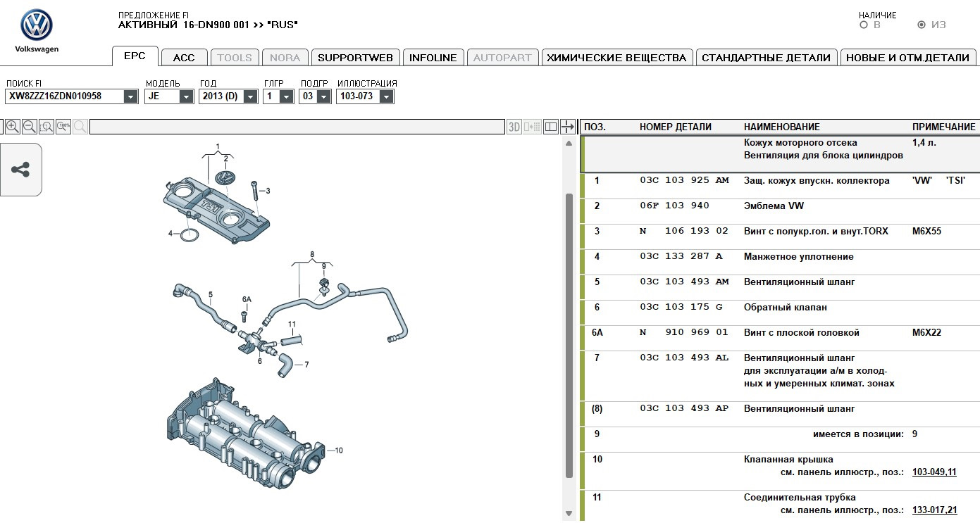Open the illustration 103-073 dropdown
980x523 pixels.
click(x=386, y=96)
